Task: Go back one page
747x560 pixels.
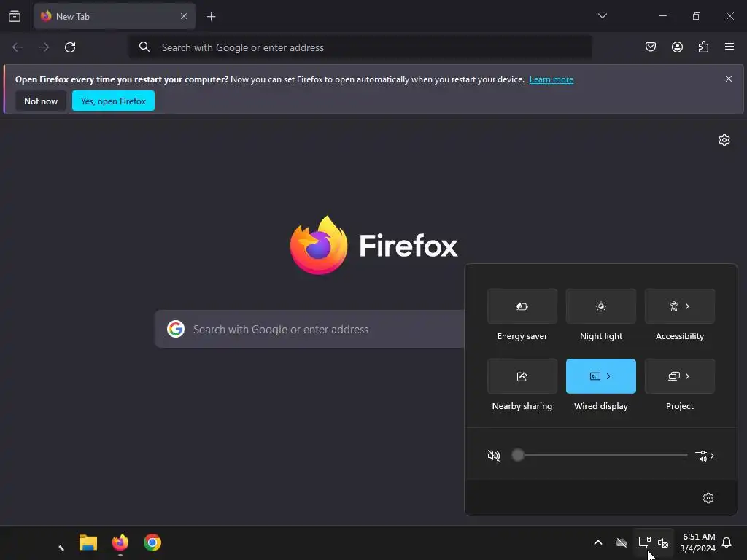Action: pos(18,47)
